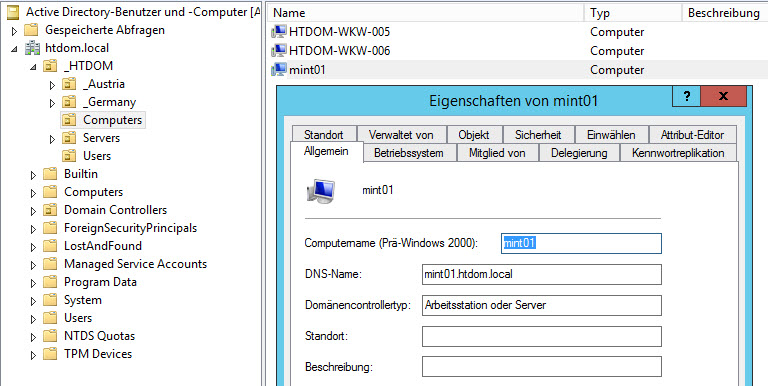Click the DNS-Name field
768x386 pixels.
(542, 274)
